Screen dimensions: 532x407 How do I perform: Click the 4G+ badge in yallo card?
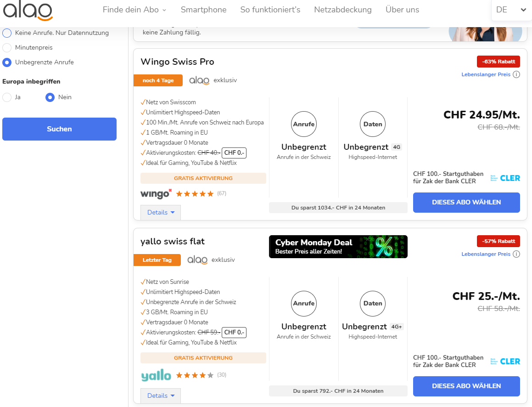pyautogui.click(x=396, y=327)
